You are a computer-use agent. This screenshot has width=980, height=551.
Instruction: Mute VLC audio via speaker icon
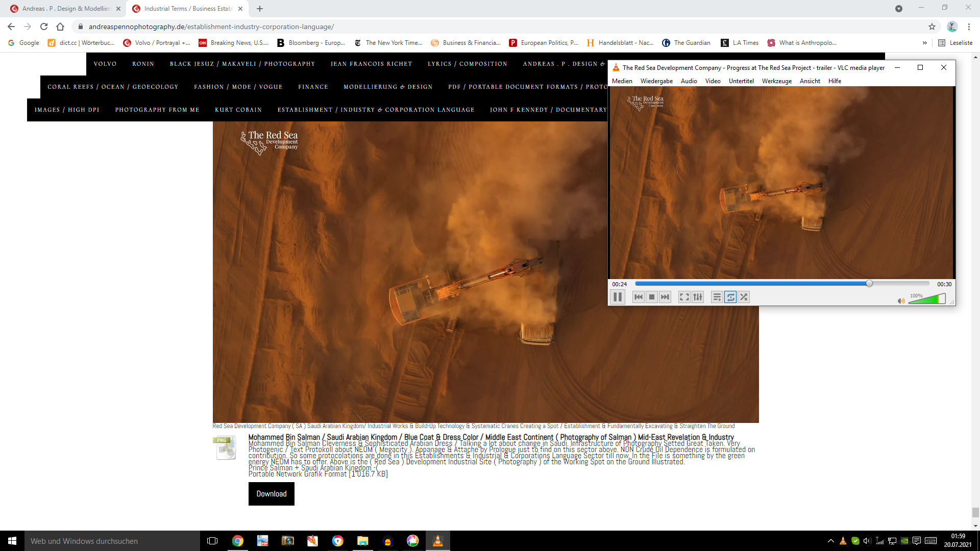pyautogui.click(x=901, y=300)
